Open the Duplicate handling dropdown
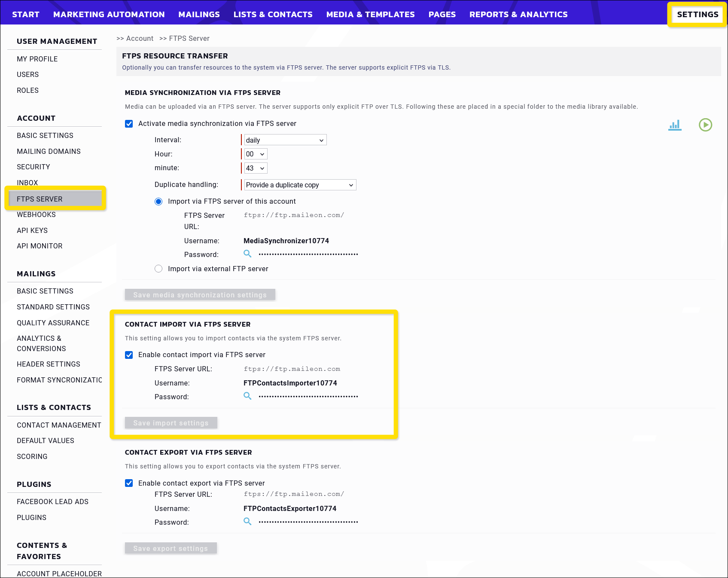This screenshot has width=728, height=578. (x=300, y=185)
